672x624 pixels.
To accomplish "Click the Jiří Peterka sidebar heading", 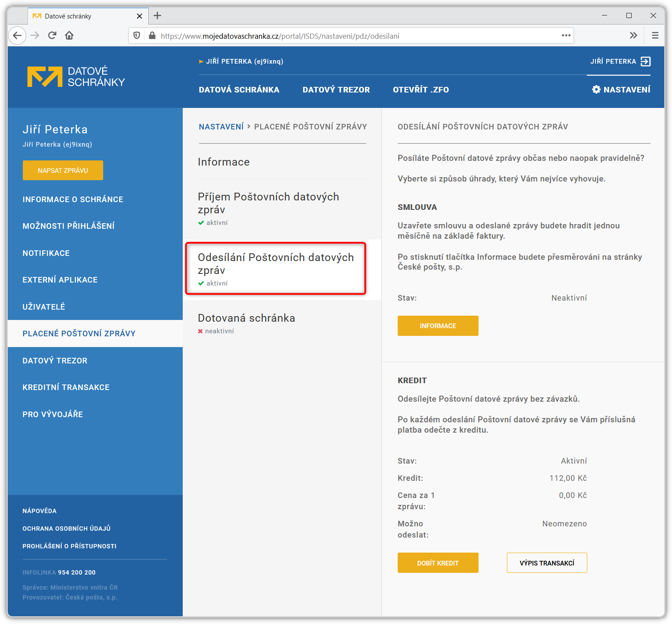I will (55, 129).
